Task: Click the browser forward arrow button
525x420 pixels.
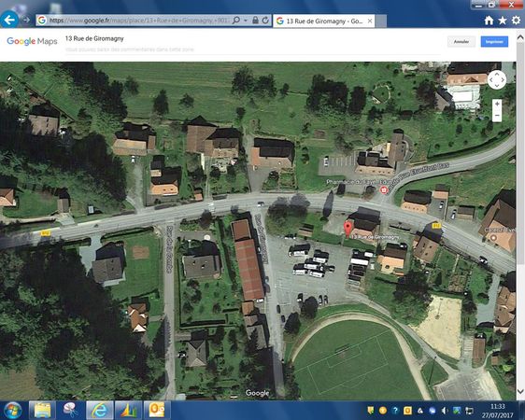Action: pos(26,20)
